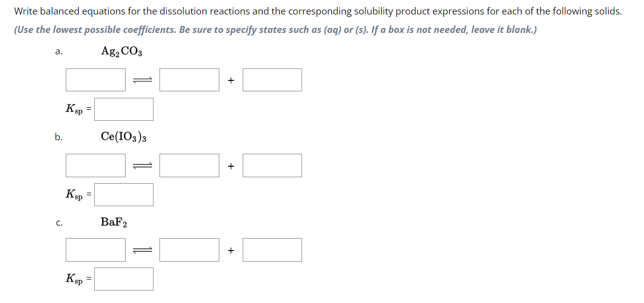Click the second product box for Ag2CO3 dissolution
This screenshot has width=644, height=303.
point(272,79)
